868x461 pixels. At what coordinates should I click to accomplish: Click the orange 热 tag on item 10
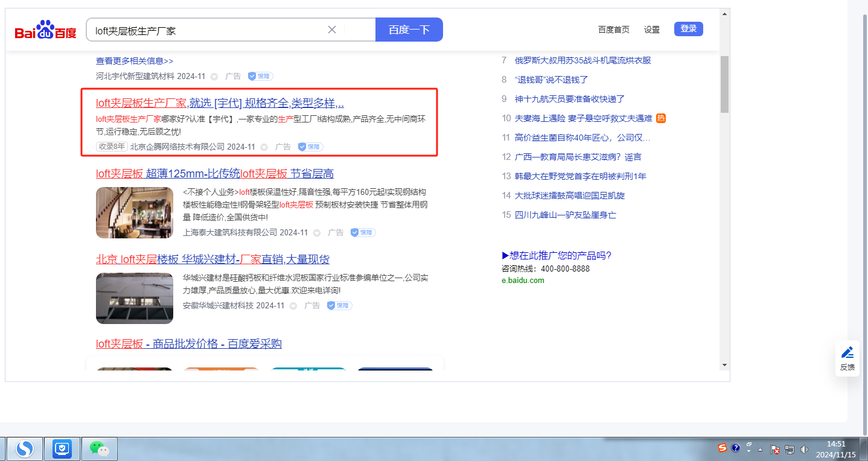(661, 118)
